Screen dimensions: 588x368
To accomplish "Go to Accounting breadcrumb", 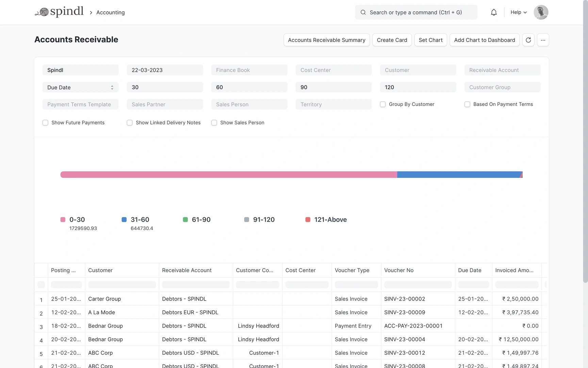I will click(x=110, y=12).
